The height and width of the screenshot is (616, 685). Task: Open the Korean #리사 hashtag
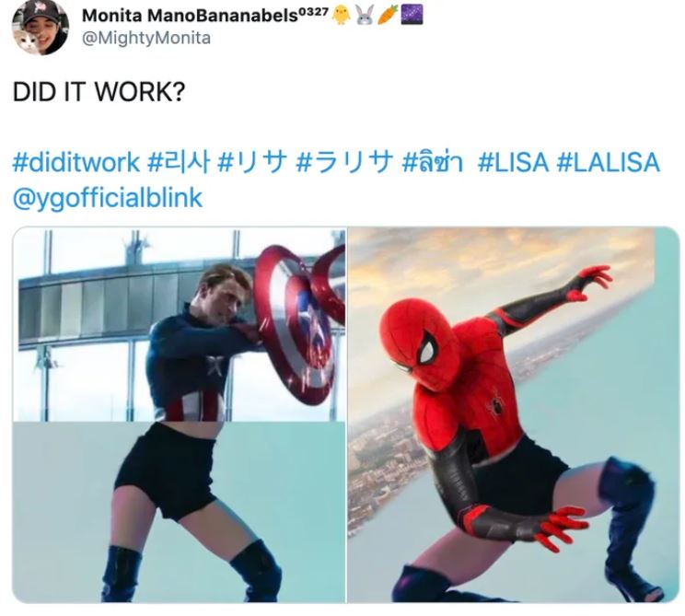click(179, 162)
